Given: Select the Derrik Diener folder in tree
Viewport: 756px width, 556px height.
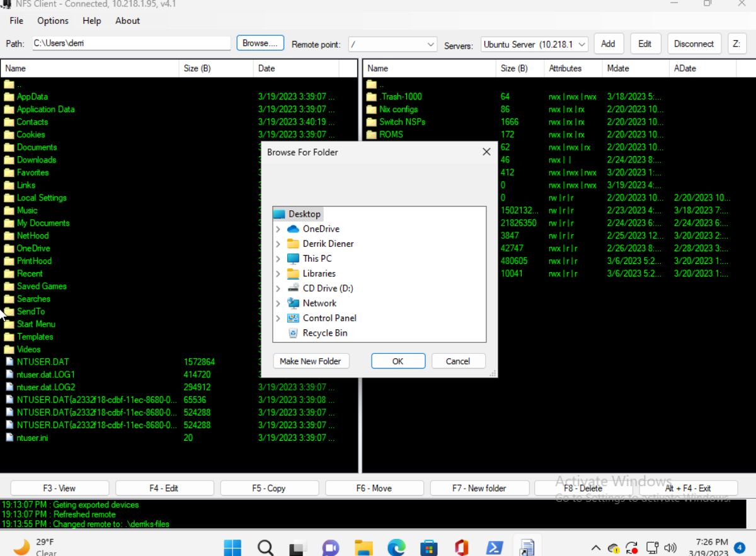Looking at the screenshot, I should [x=328, y=244].
